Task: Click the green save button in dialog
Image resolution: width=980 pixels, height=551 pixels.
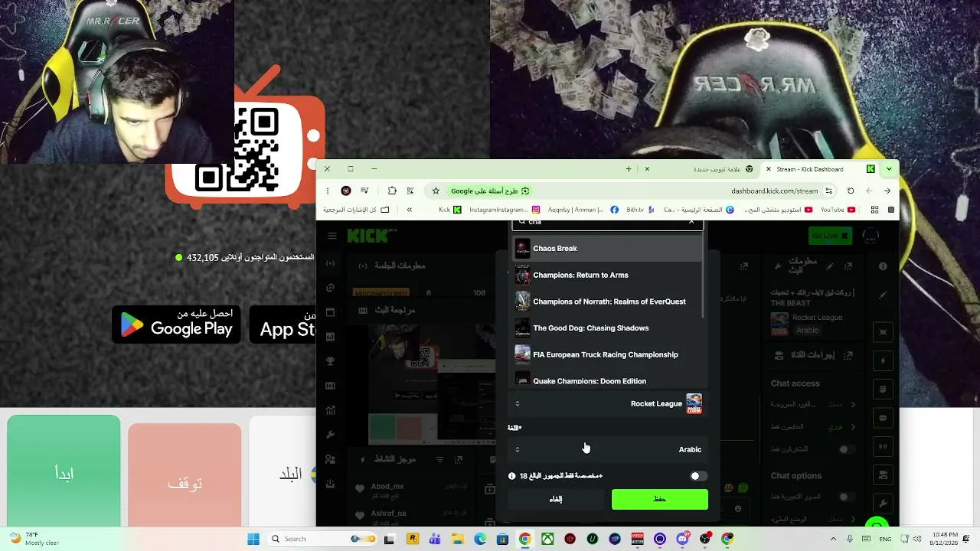Action: [x=660, y=499]
